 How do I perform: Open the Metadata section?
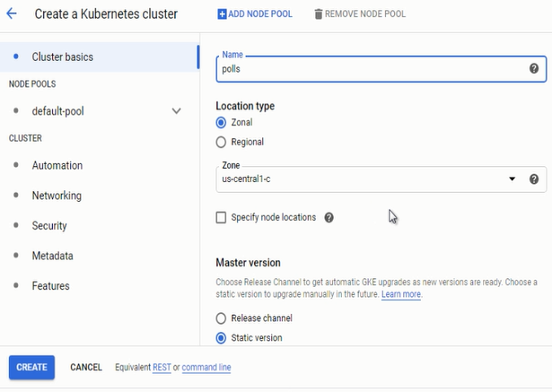click(x=52, y=256)
